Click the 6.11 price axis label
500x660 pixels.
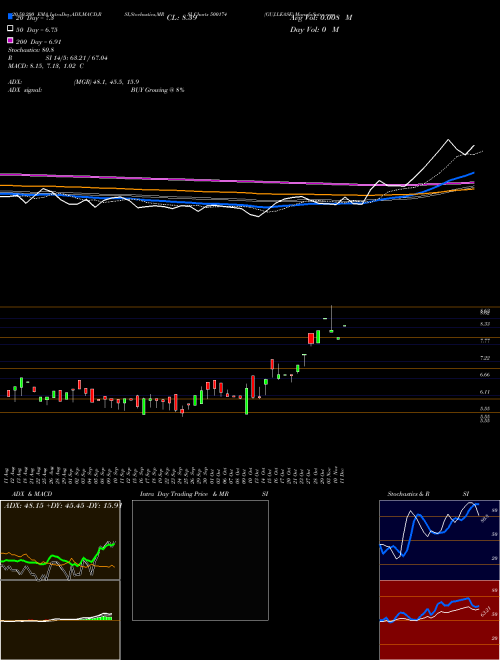pos(485,391)
